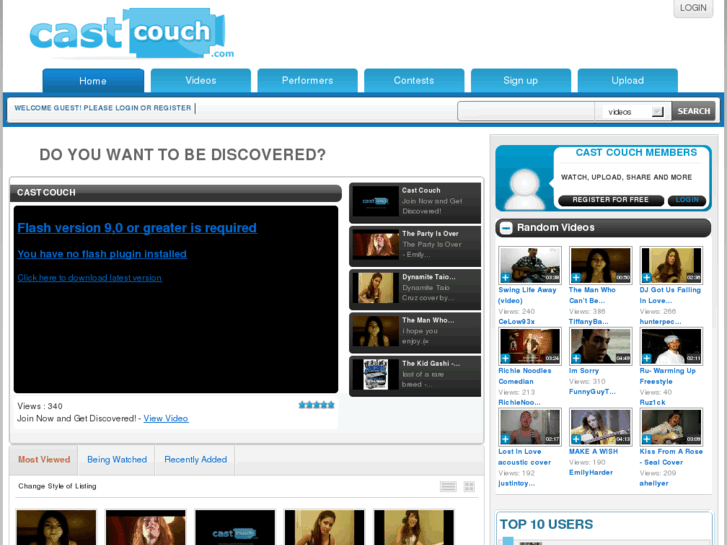This screenshot has height=545, width=727.
Task: Open the Cast Couch logo video thumbnail in listing
Action: pos(235,527)
